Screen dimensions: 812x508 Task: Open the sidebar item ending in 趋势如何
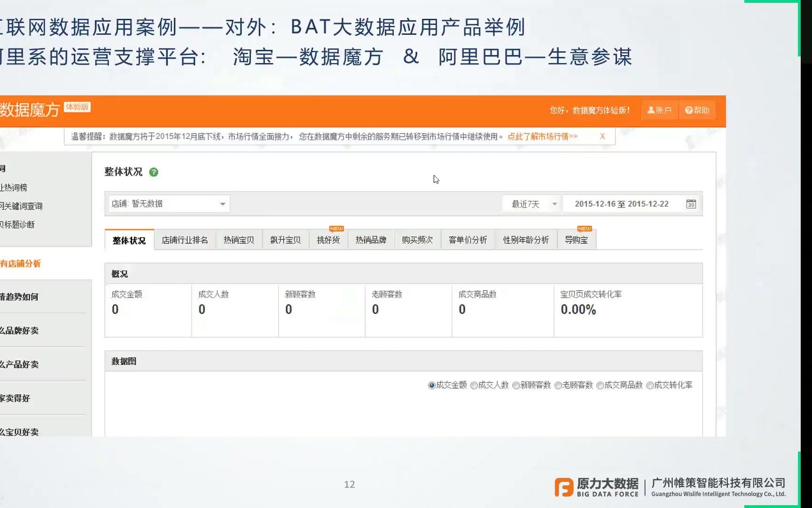pyautogui.click(x=19, y=297)
